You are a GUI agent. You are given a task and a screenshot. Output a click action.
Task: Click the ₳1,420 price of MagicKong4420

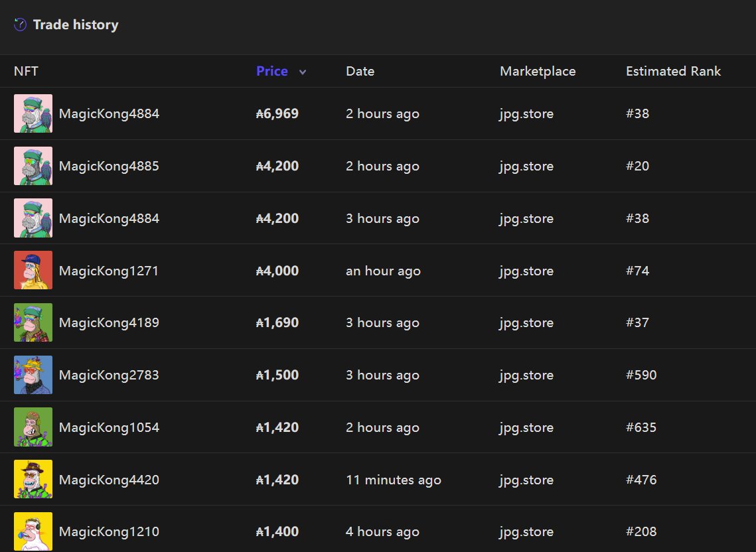(277, 480)
